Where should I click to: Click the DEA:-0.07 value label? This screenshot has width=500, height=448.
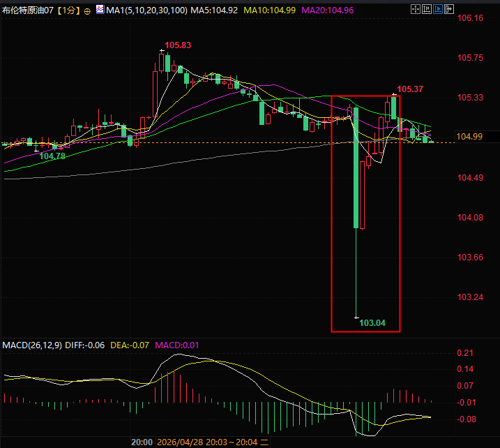[130, 345]
